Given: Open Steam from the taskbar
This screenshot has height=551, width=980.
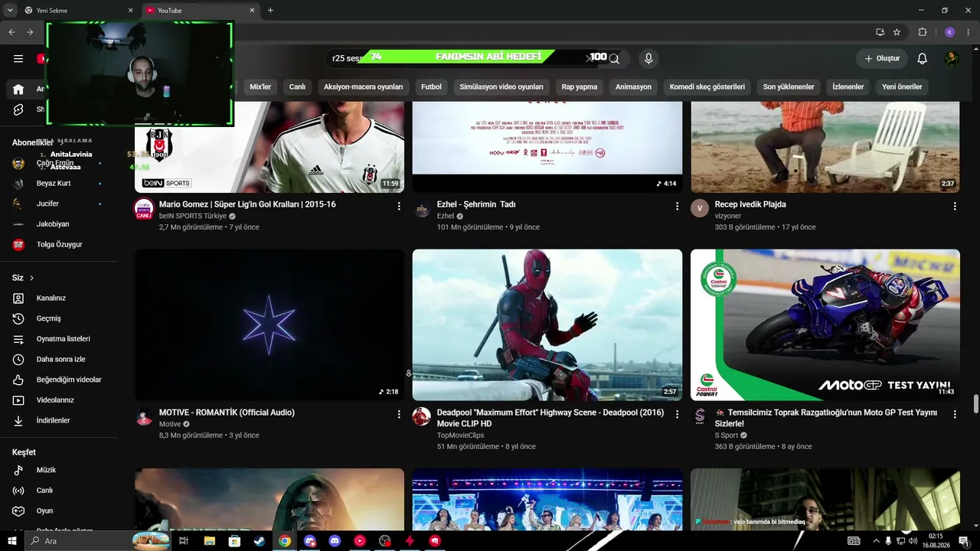Looking at the screenshot, I should click(260, 541).
